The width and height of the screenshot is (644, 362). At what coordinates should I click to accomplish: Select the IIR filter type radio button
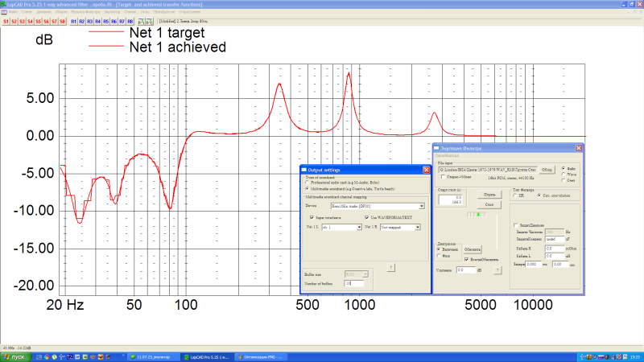click(515, 195)
